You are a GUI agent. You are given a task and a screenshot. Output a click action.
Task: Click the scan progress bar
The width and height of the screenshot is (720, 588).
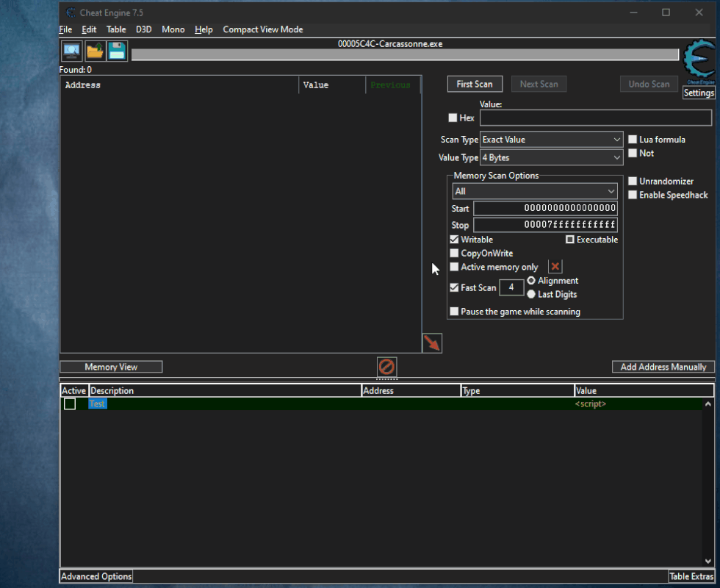405,54
